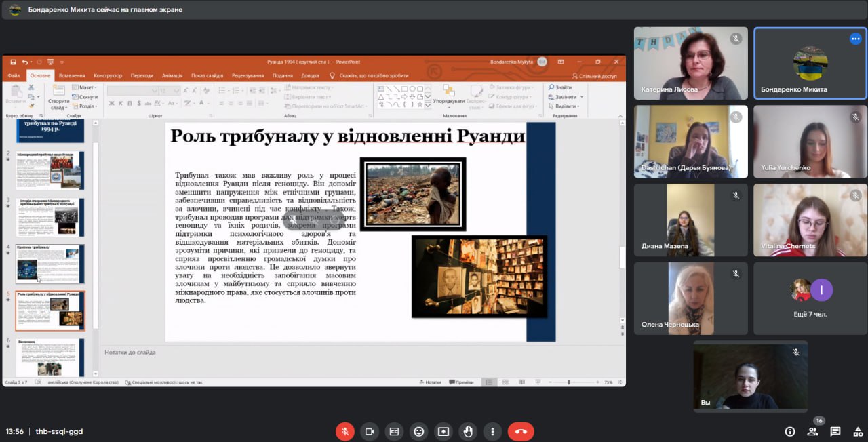Screen dimensions: 868x442
Task: Switch to the Показ слайдів tab
Action: (207, 76)
